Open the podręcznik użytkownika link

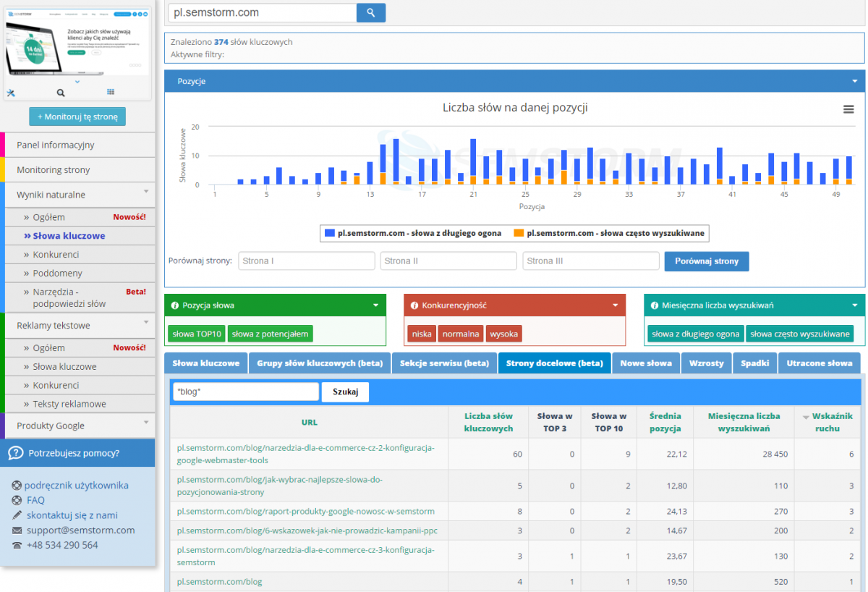(x=77, y=486)
